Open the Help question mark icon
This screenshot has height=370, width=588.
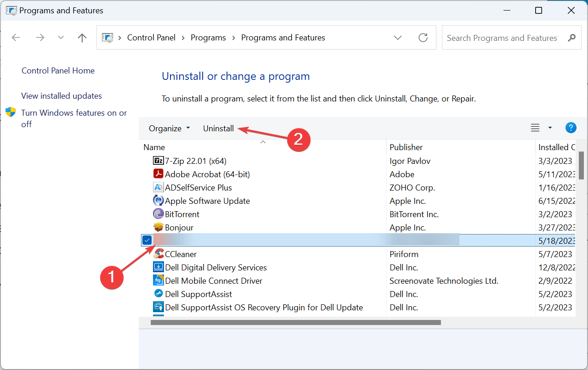tap(571, 128)
